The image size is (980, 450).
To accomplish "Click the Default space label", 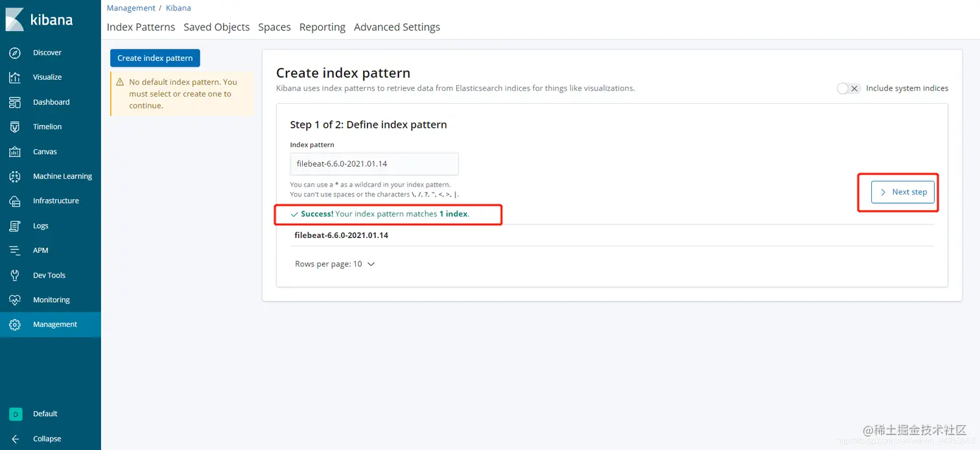I will click(x=45, y=414).
